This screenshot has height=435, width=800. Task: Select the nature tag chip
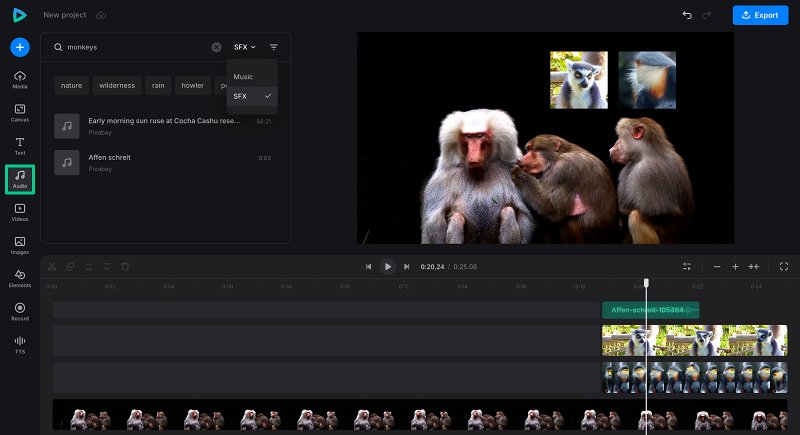click(71, 86)
